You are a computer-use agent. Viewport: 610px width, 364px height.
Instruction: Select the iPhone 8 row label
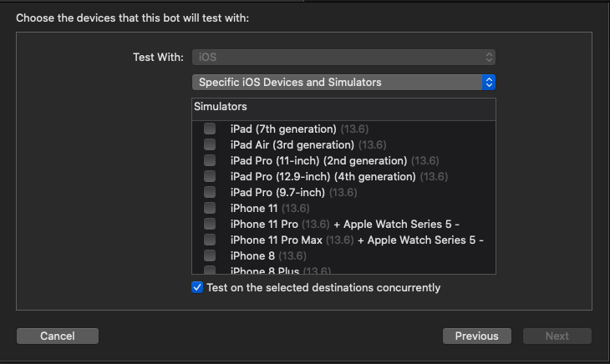[252, 256]
